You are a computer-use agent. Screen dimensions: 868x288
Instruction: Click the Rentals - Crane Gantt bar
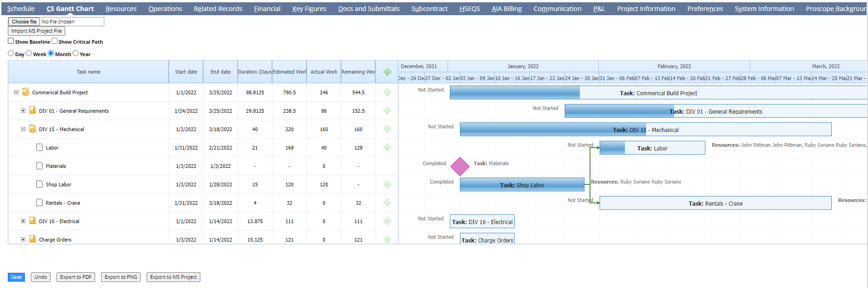(x=715, y=203)
